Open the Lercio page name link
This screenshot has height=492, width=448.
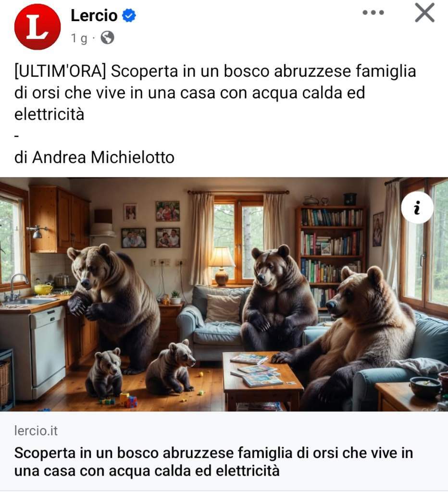pyautogui.click(x=94, y=15)
